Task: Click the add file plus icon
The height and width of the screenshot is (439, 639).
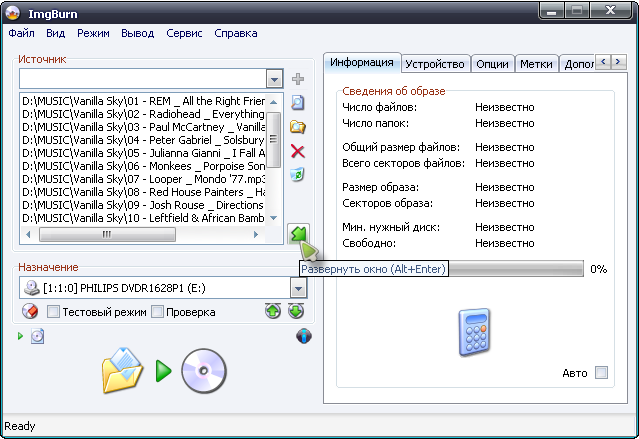Action: tap(297, 79)
